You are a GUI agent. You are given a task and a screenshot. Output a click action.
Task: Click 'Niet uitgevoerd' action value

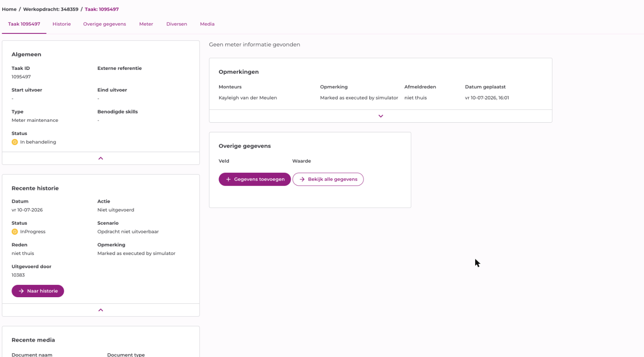click(116, 210)
